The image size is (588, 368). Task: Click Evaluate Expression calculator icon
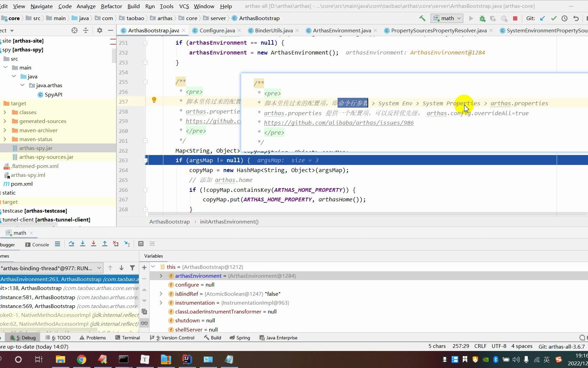(x=141, y=244)
